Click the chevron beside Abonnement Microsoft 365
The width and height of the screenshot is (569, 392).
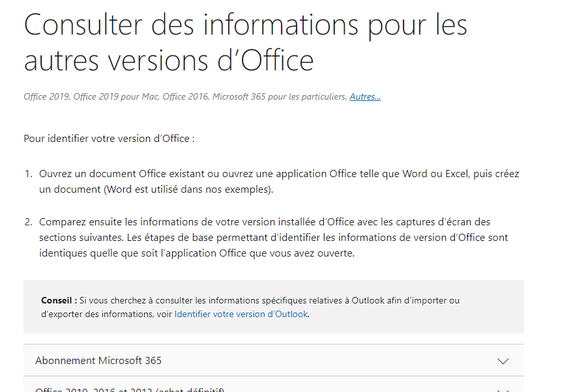[503, 361]
